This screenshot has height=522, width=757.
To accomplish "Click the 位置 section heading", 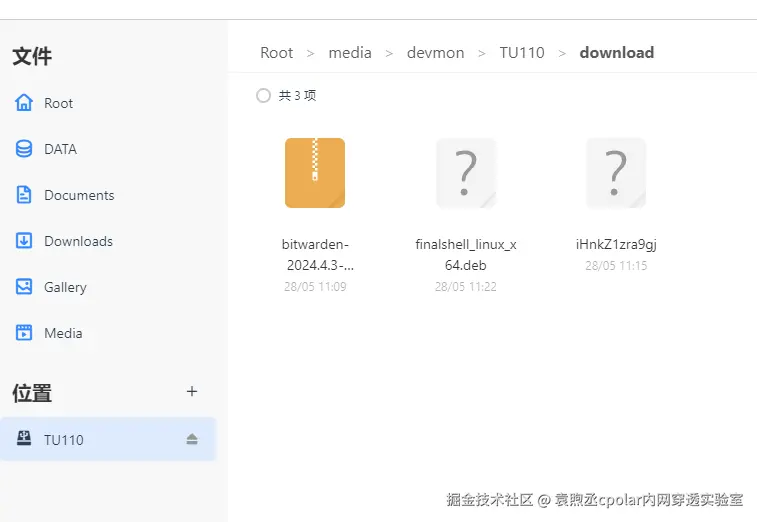I will coord(32,393).
